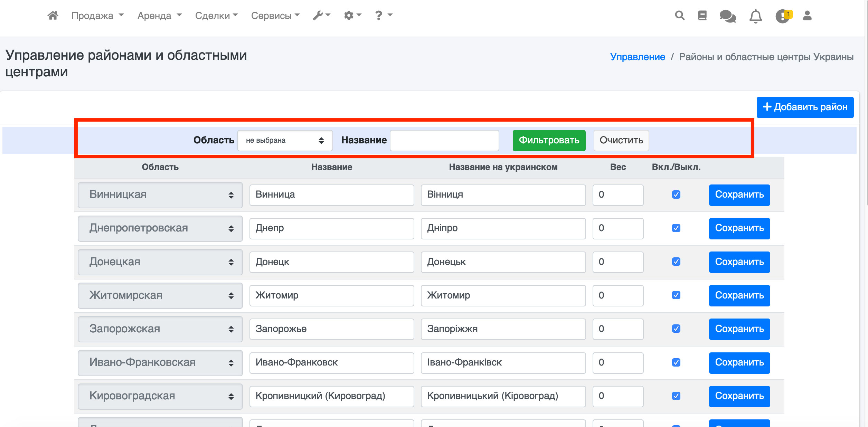This screenshot has width=868, height=427.
Task: Uncheck the enabled checkbox for Винница
Action: (x=676, y=194)
